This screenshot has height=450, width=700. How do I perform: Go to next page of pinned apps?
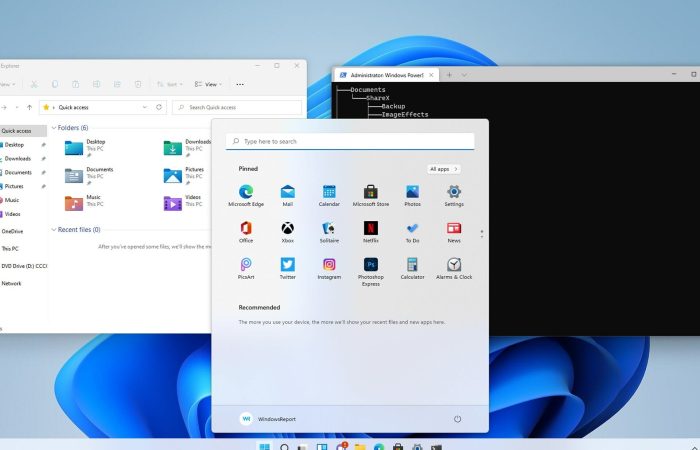coord(482,237)
